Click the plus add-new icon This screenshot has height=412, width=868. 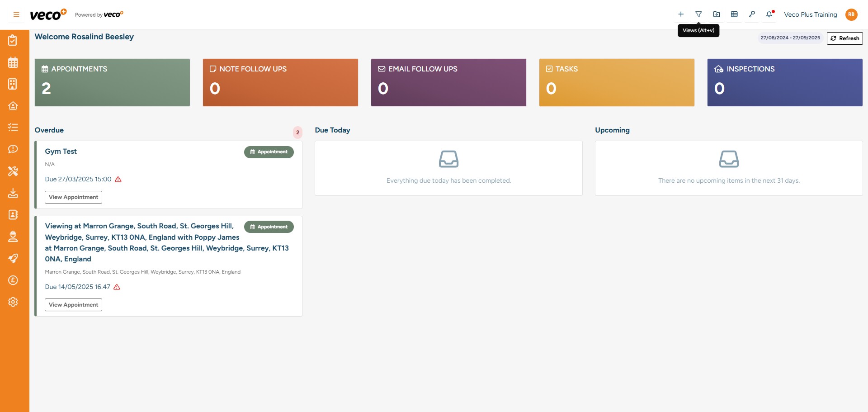tap(681, 14)
